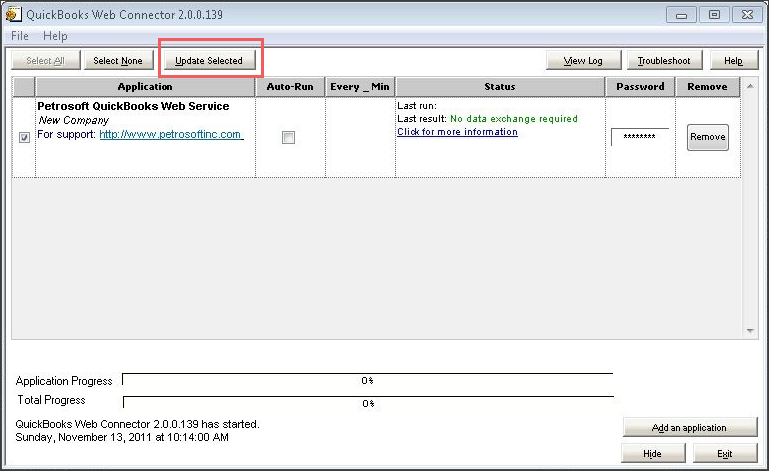The image size is (769, 471).
Task: Minimize the Web Connector window
Action: click(681, 15)
